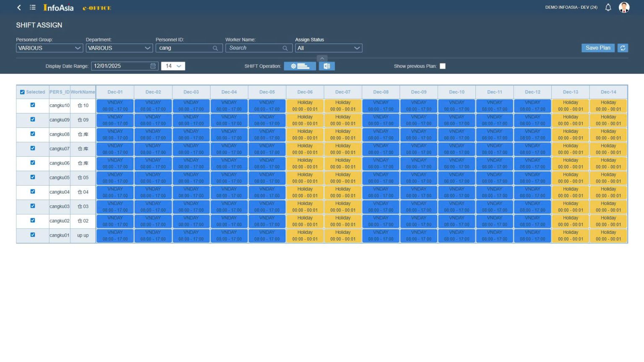Open the Assign Status dropdown
644x362 pixels.
tap(329, 48)
